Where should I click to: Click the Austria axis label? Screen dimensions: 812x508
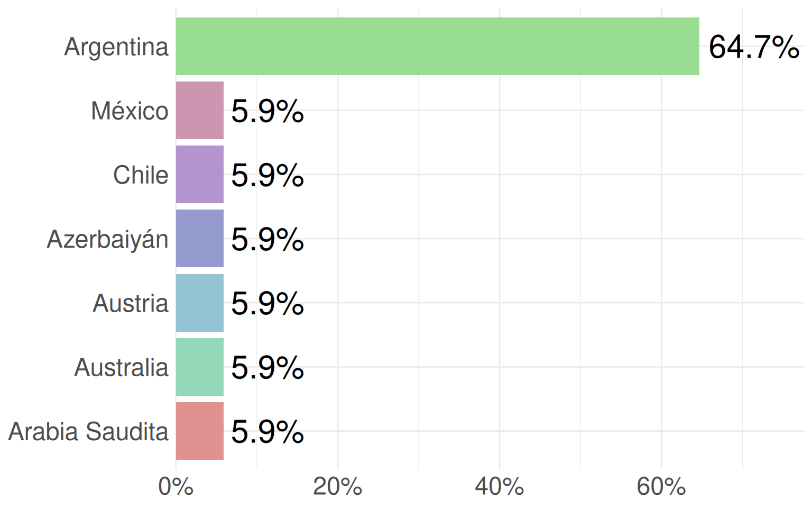pos(131,303)
